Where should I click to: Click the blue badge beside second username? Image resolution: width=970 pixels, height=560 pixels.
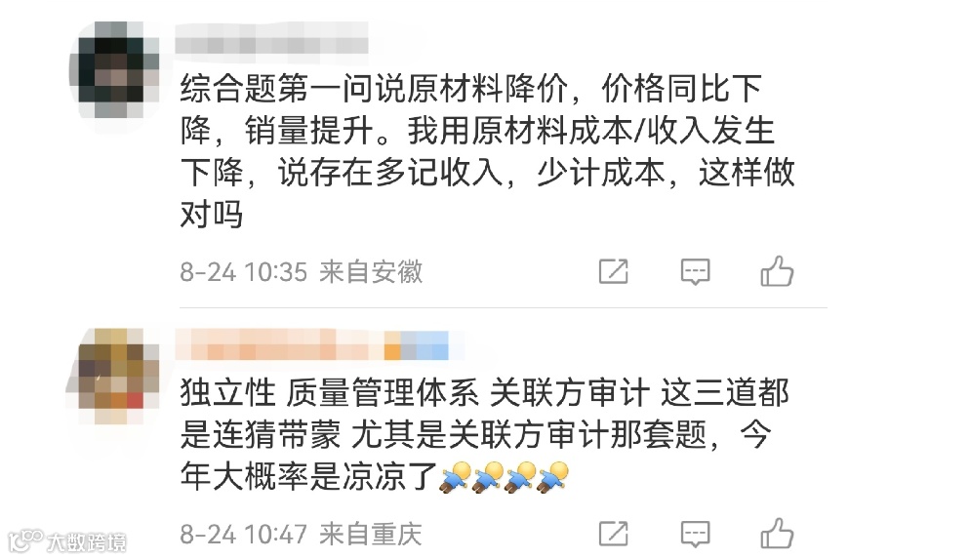click(x=424, y=344)
